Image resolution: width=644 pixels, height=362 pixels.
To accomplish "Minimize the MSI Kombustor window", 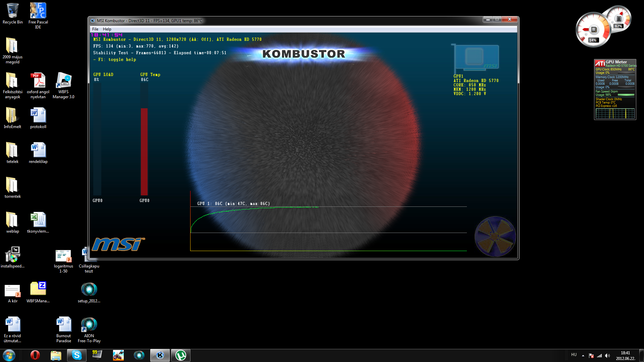I will [x=488, y=19].
